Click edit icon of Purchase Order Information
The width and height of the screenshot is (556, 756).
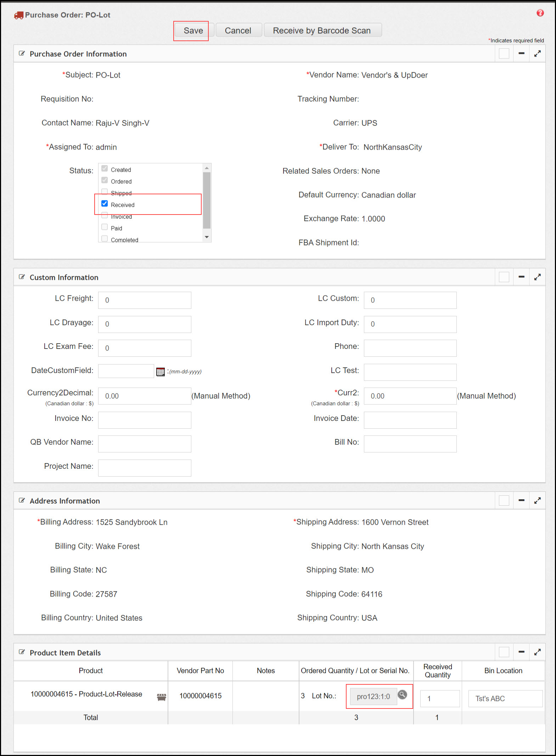tap(22, 54)
